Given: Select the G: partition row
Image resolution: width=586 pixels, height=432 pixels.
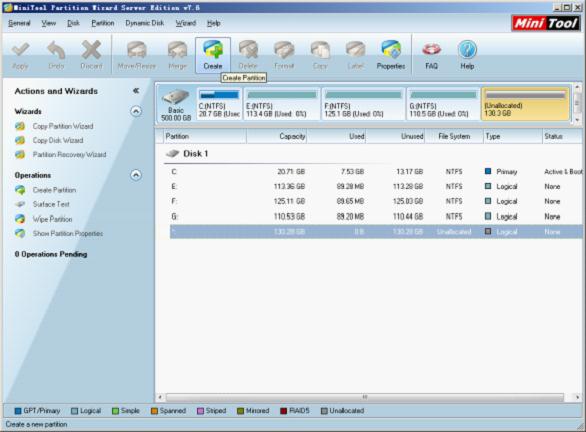Looking at the screenshot, I should 376,216.
